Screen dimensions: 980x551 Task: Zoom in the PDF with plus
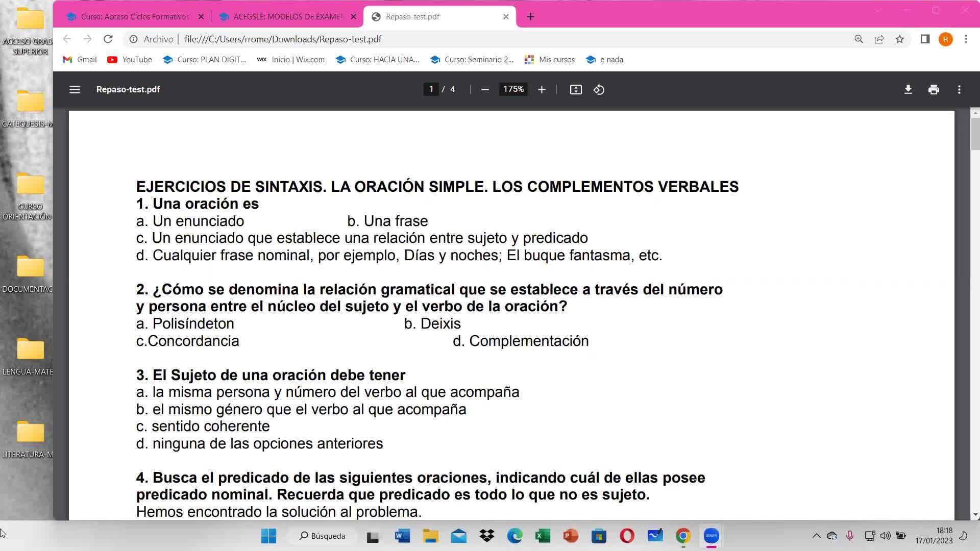click(x=542, y=89)
